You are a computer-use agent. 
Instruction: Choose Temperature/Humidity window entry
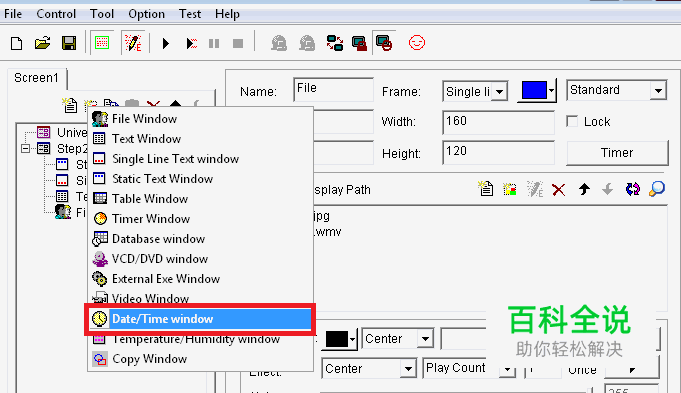(x=200, y=340)
